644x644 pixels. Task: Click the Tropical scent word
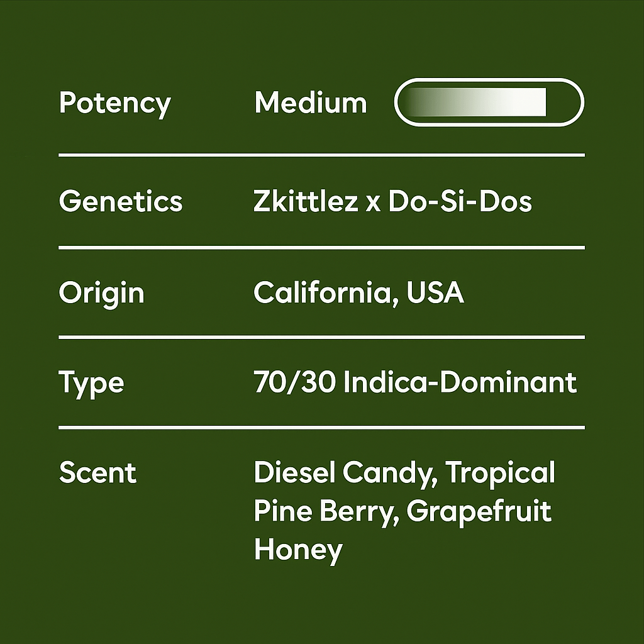click(x=501, y=473)
